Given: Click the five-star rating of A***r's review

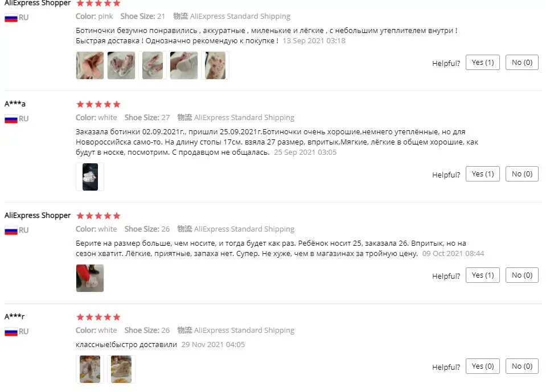Looking at the screenshot, I should (x=98, y=317).
